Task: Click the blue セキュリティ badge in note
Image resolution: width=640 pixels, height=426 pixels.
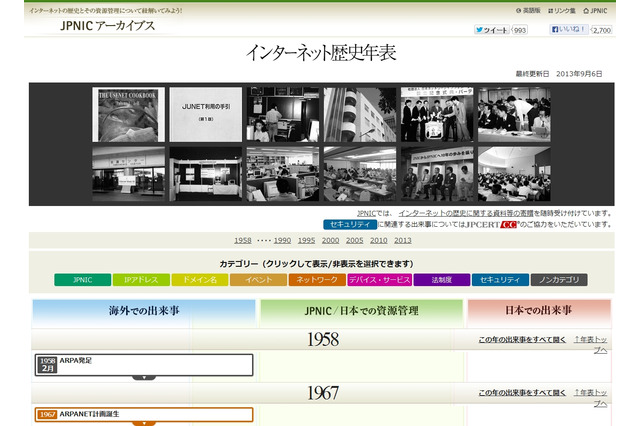Action: (x=350, y=224)
